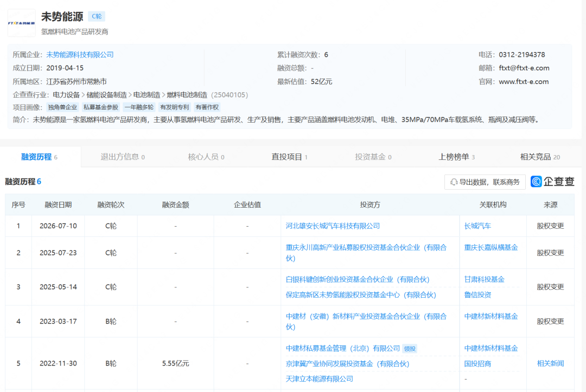Image resolution: width=586 pixels, height=392 pixels.
Task: Click the 52亿元 latest valuation value
Action: coord(321,81)
